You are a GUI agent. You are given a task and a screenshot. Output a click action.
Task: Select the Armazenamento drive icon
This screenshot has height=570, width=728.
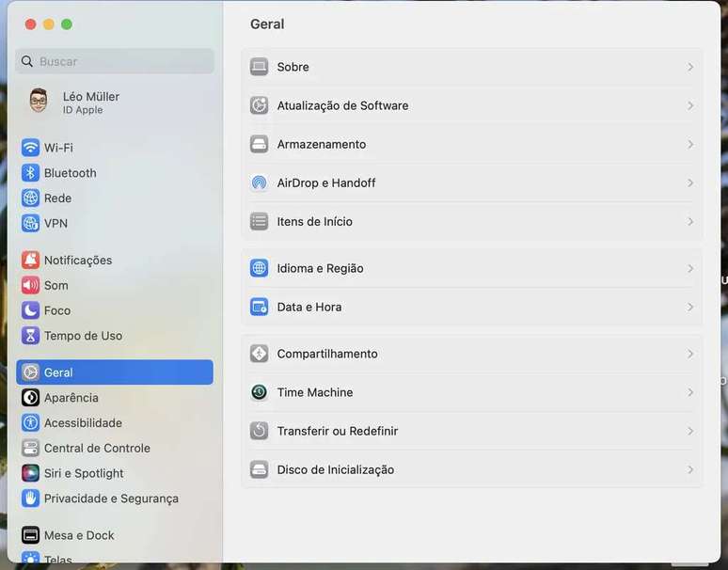pos(259,144)
